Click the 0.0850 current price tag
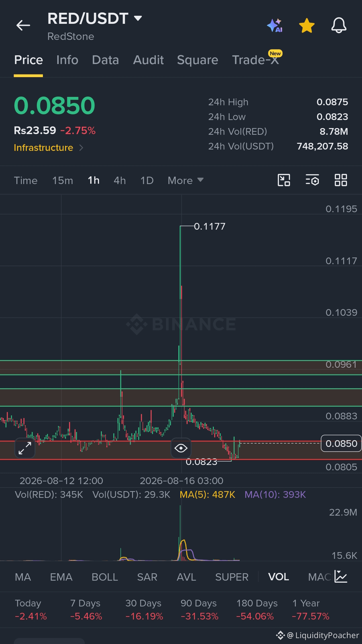 (x=341, y=444)
